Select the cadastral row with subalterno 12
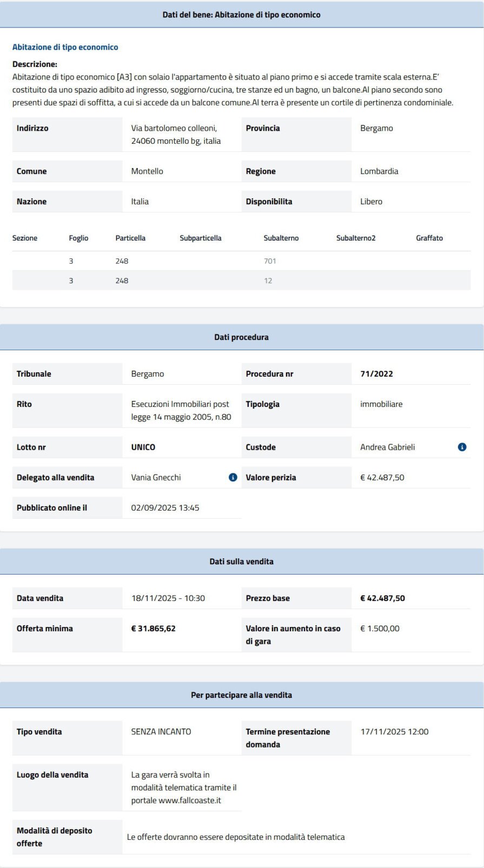This screenshot has width=484, height=868. (x=241, y=281)
